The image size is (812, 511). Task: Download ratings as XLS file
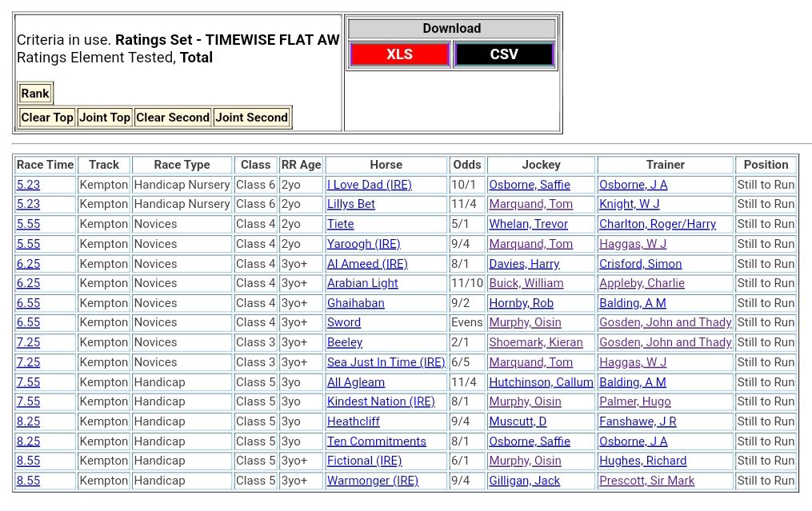tap(399, 54)
